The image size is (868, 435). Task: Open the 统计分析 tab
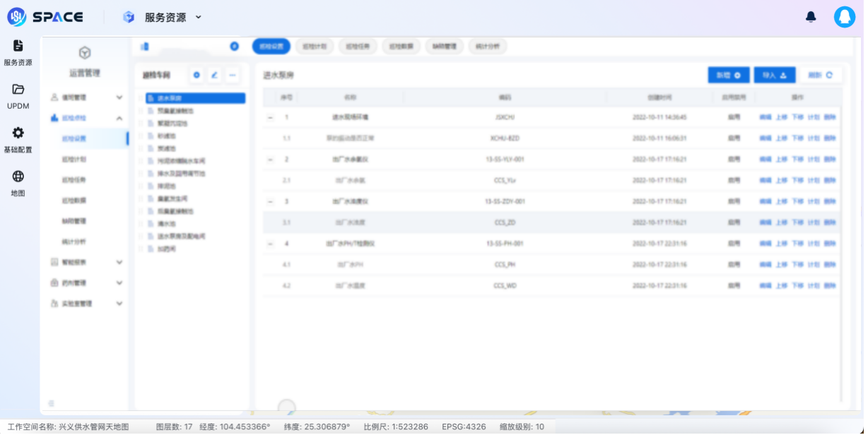488,46
